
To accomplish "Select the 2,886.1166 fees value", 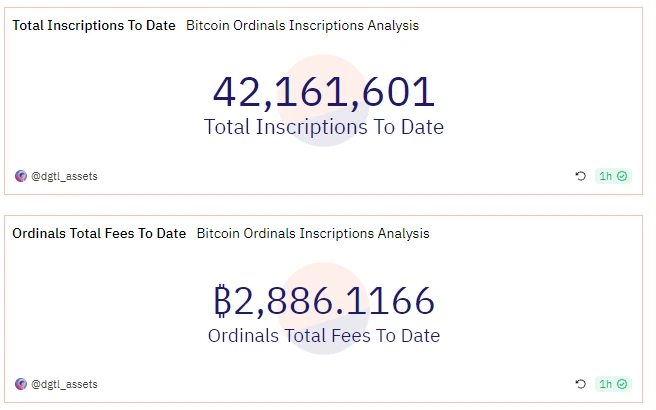I will tap(336, 301).
